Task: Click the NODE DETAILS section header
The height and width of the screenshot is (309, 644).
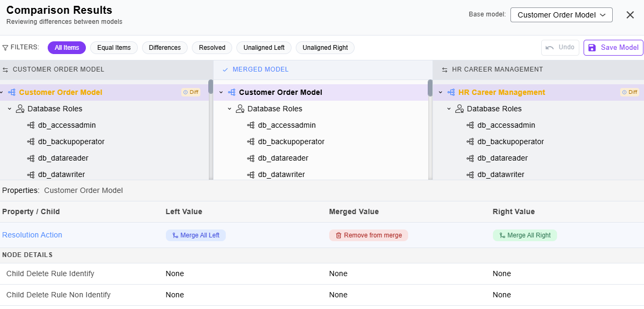Action: coord(27,255)
